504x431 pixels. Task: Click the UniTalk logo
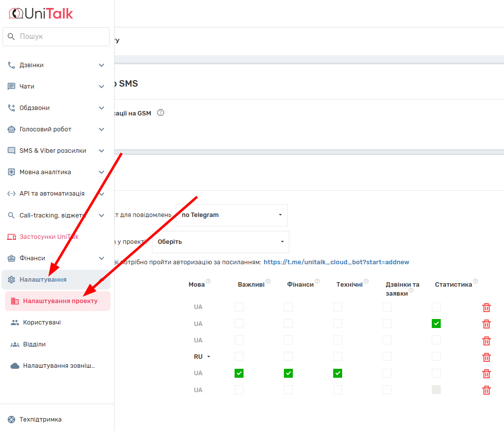[41, 13]
